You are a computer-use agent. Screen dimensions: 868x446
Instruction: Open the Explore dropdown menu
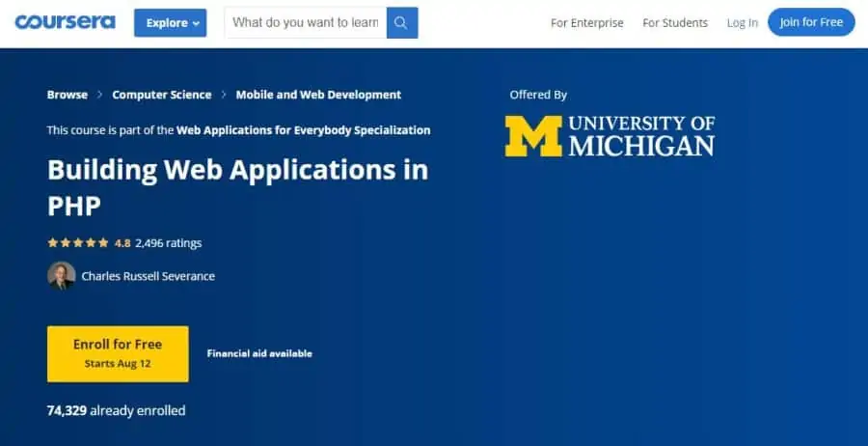pos(170,23)
